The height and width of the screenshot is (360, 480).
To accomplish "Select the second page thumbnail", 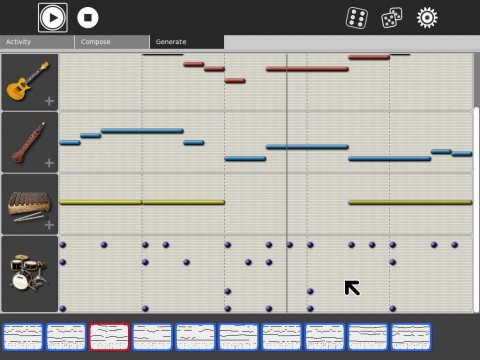I will (x=66, y=337).
